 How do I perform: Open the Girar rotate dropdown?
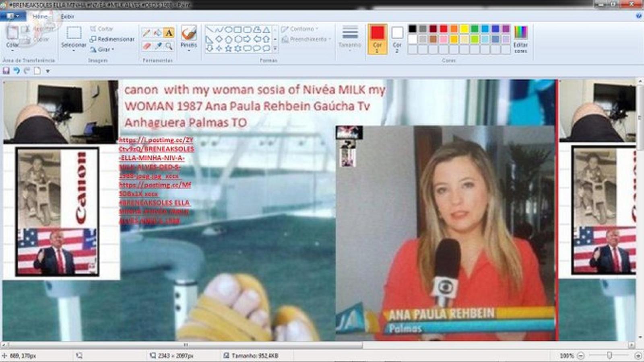(102, 49)
